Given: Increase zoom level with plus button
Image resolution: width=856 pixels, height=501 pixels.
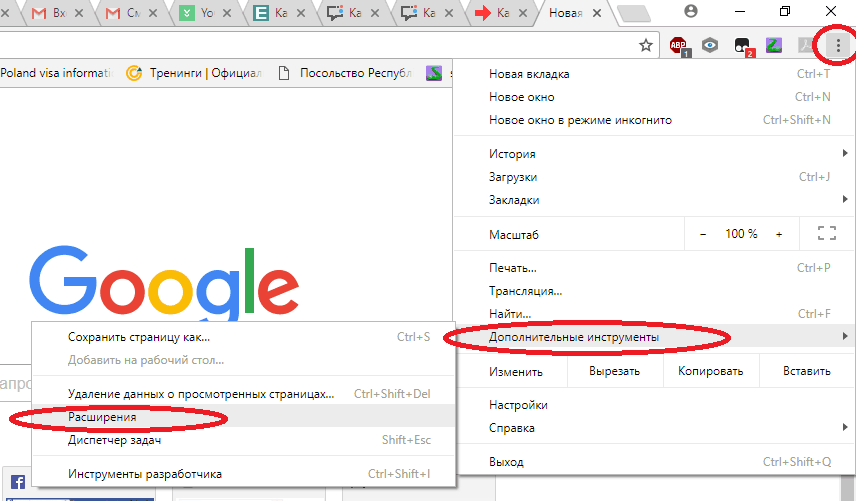Looking at the screenshot, I should coord(779,234).
